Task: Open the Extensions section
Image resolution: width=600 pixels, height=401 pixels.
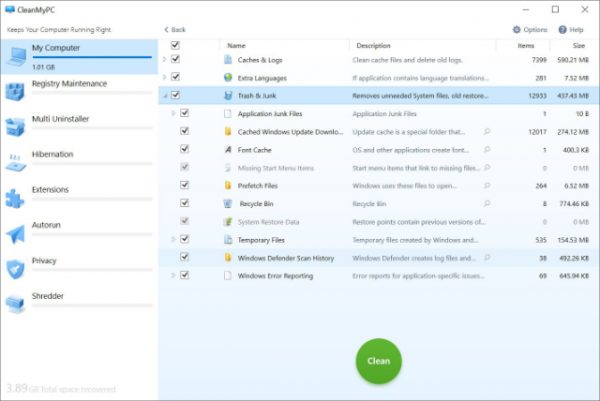Action: (x=79, y=198)
